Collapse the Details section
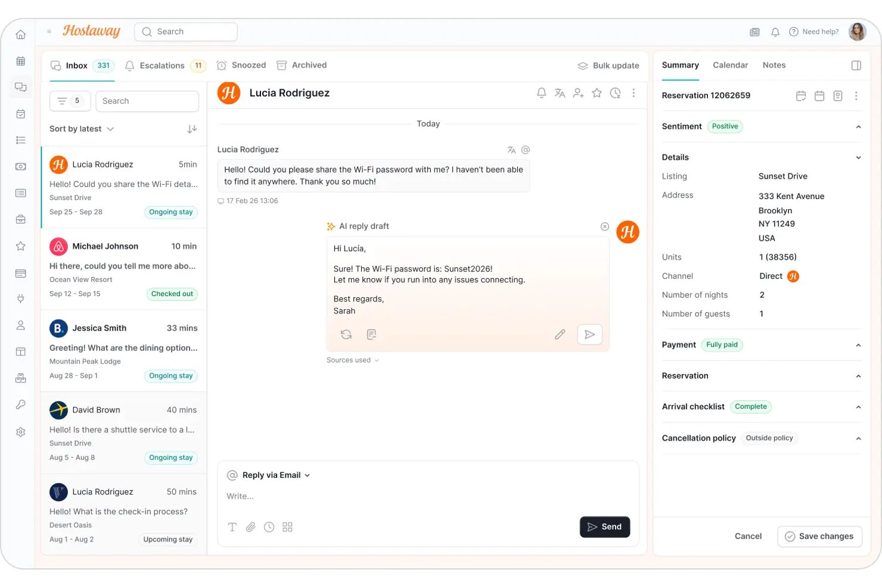Image resolution: width=882 pixels, height=588 pixels. (859, 158)
